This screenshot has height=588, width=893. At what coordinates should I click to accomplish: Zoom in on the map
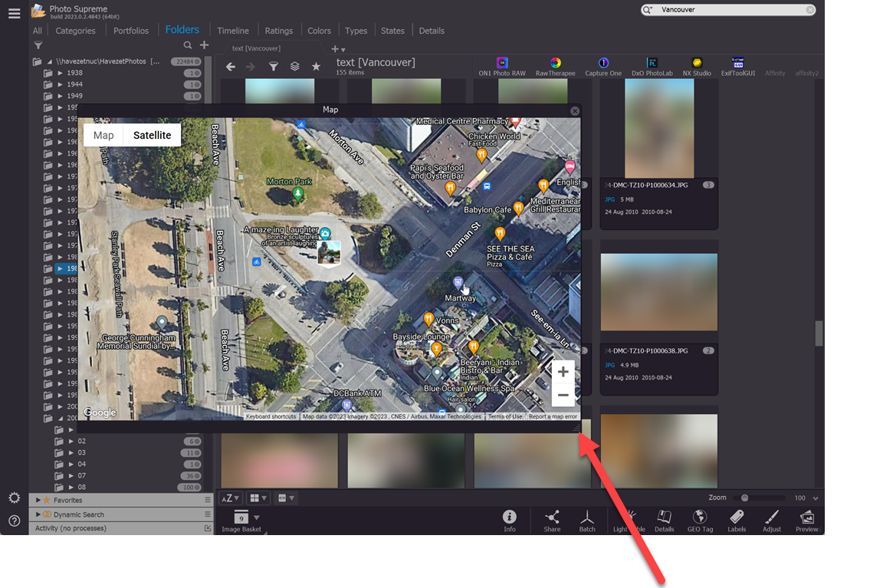(x=563, y=372)
